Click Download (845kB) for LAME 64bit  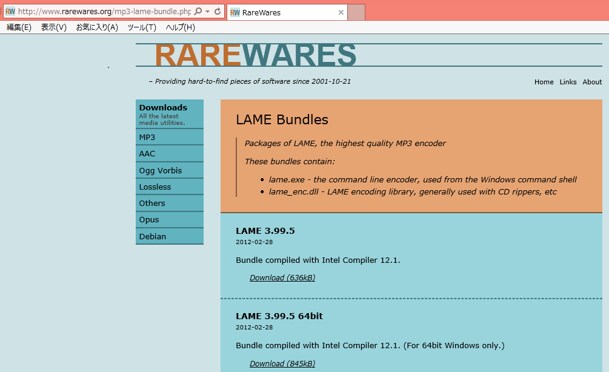[x=282, y=363]
